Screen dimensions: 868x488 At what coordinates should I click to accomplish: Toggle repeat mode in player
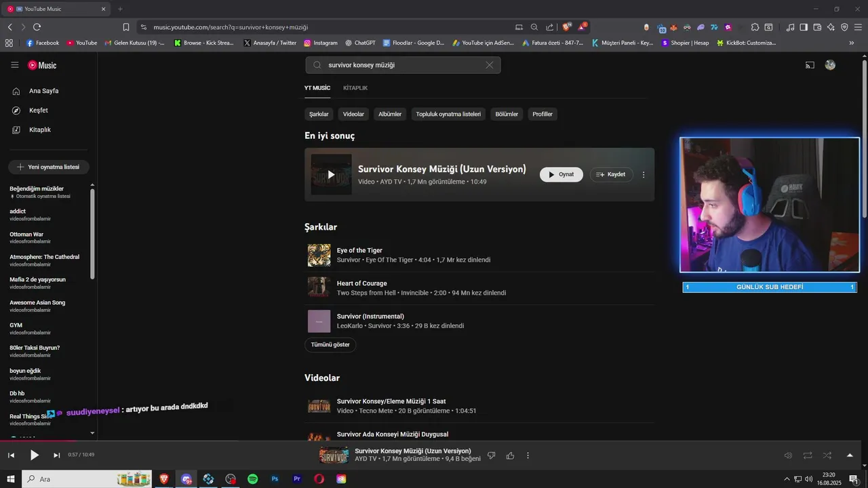point(808,455)
